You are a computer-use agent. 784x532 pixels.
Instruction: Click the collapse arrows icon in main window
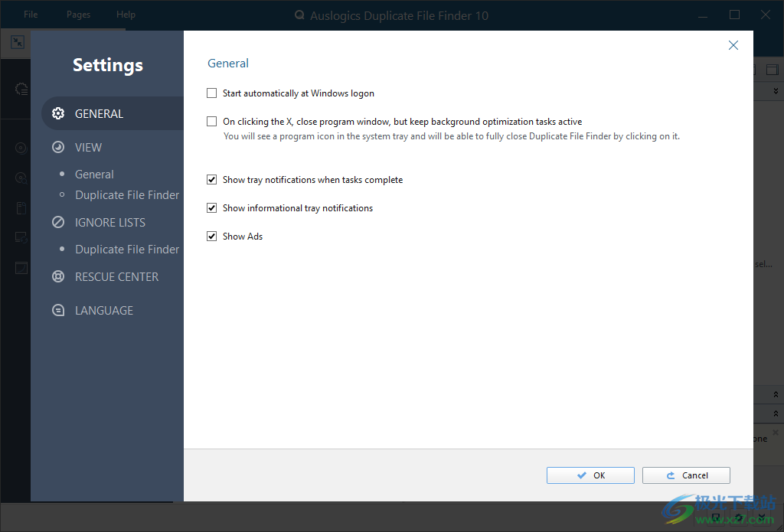(18, 42)
